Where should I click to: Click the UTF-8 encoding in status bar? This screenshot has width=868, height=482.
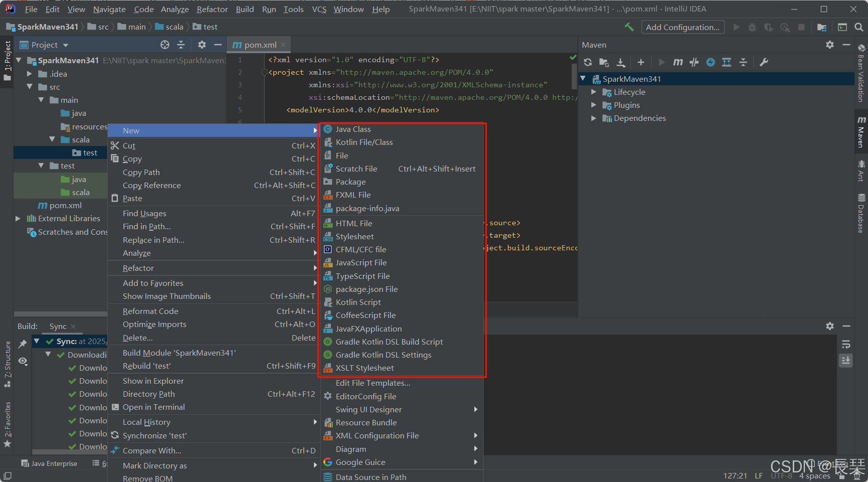(781, 475)
